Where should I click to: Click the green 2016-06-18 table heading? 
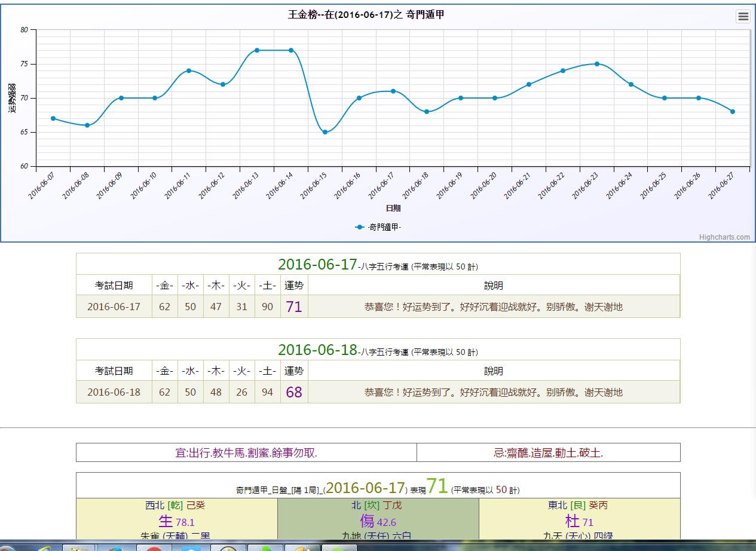[317, 350]
